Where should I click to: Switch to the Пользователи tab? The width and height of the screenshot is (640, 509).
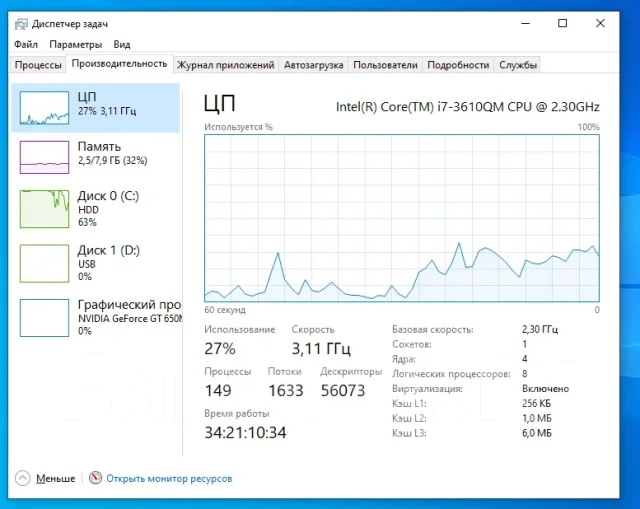[x=385, y=65]
